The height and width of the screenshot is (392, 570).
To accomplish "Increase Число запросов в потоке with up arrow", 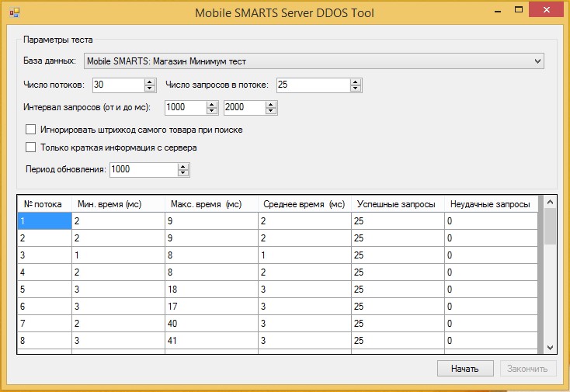I will pyautogui.click(x=355, y=82).
